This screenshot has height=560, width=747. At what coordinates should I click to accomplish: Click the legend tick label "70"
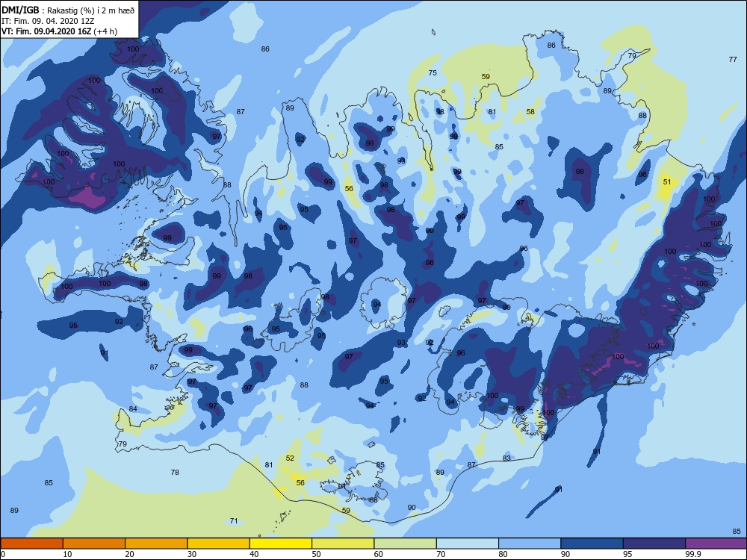pos(441,554)
